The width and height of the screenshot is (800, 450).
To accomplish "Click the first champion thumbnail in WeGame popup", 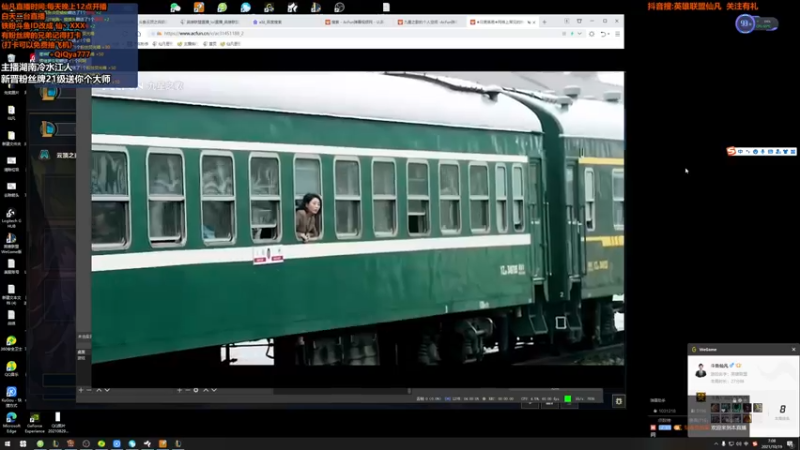I will (715, 408).
